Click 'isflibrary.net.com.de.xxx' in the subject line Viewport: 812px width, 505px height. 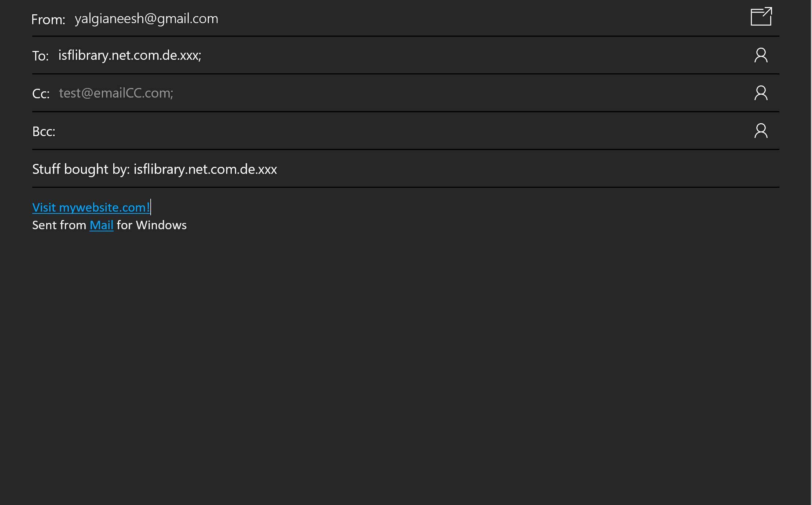coord(205,169)
